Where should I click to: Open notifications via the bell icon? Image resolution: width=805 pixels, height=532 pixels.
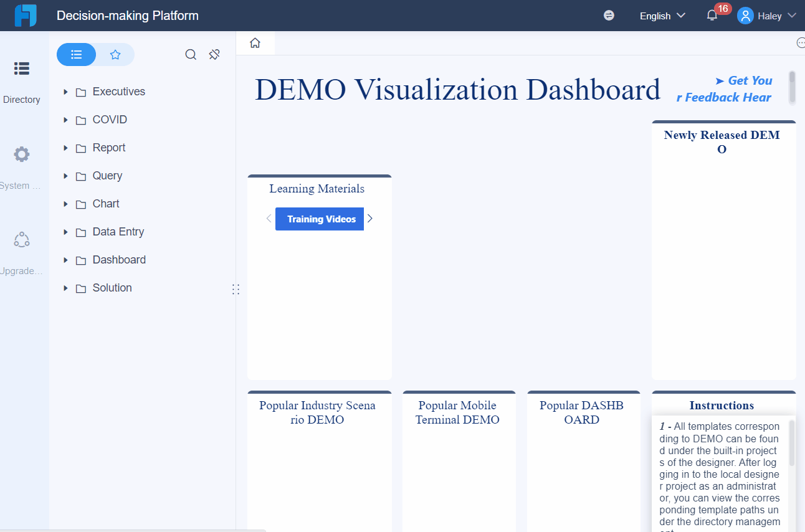[711, 16]
